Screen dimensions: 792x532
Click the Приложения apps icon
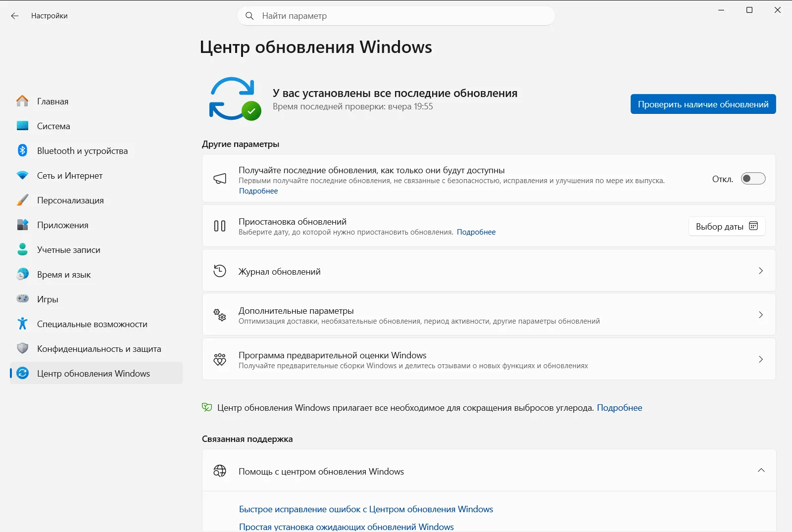click(x=22, y=225)
